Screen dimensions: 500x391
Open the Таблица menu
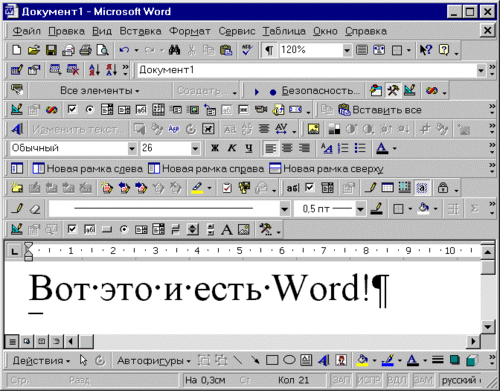[x=284, y=31]
